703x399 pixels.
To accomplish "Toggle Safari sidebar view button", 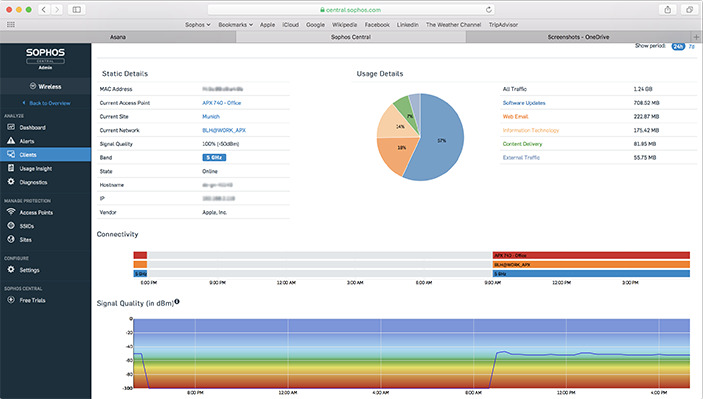I will pos(77,9).
